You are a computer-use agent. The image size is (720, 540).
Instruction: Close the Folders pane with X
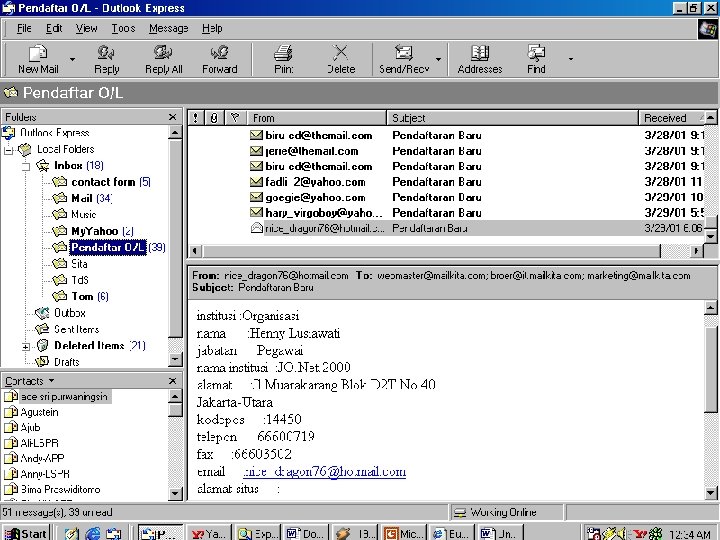coord(173,117)
